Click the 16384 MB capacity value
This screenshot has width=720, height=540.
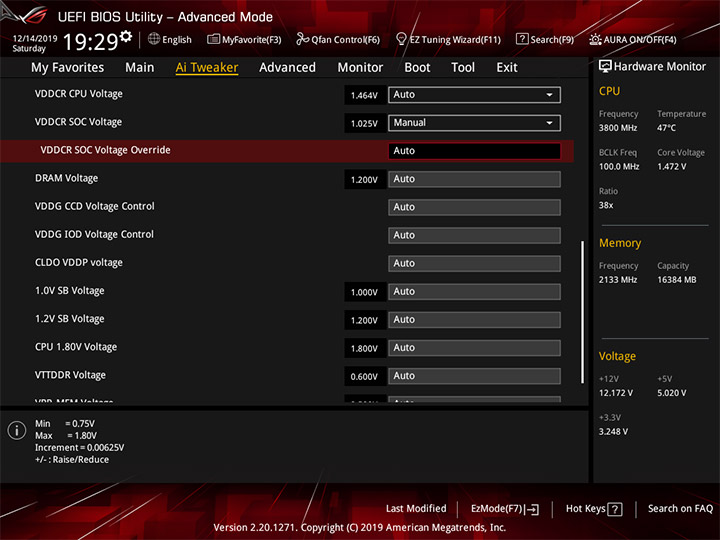676,280
